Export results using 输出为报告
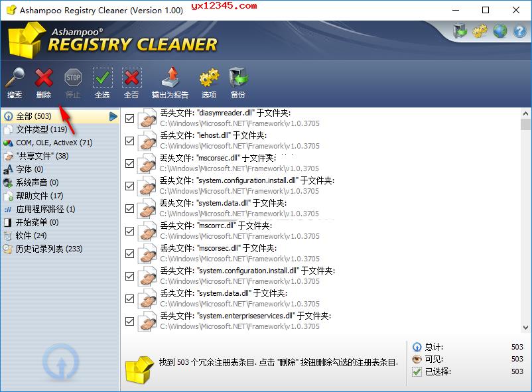The height and width of the screenshot is (392, 532). click(170, 82)
